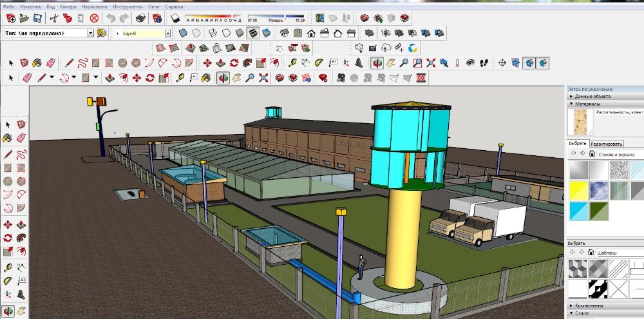Open Model Info with the blue i icon

[157, 18]
